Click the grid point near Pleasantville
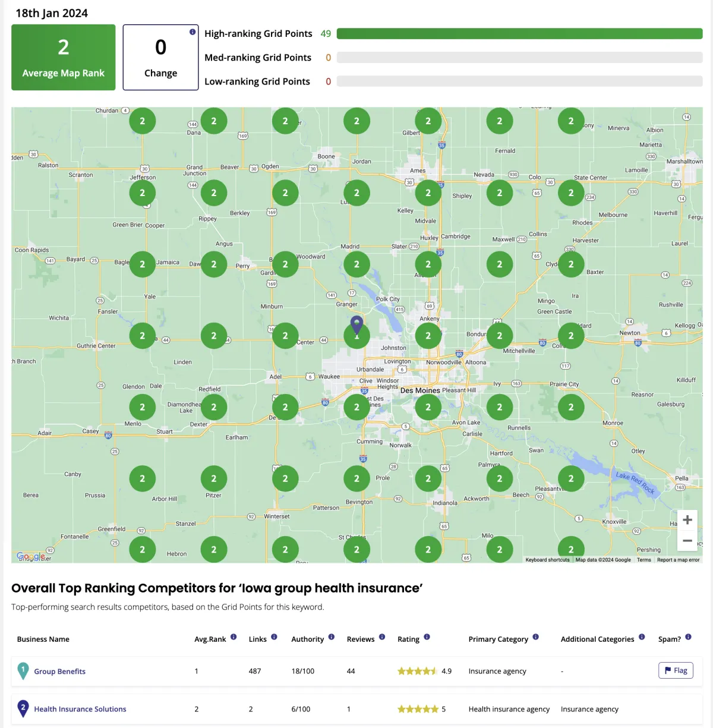This screenshot has width=713, height=728. click(571, 478)
